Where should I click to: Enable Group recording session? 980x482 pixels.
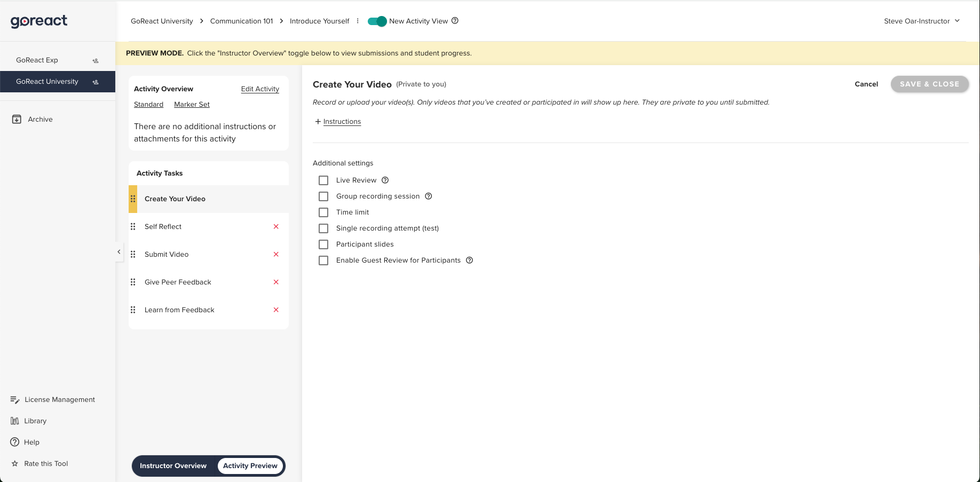(x=323, y=196)
